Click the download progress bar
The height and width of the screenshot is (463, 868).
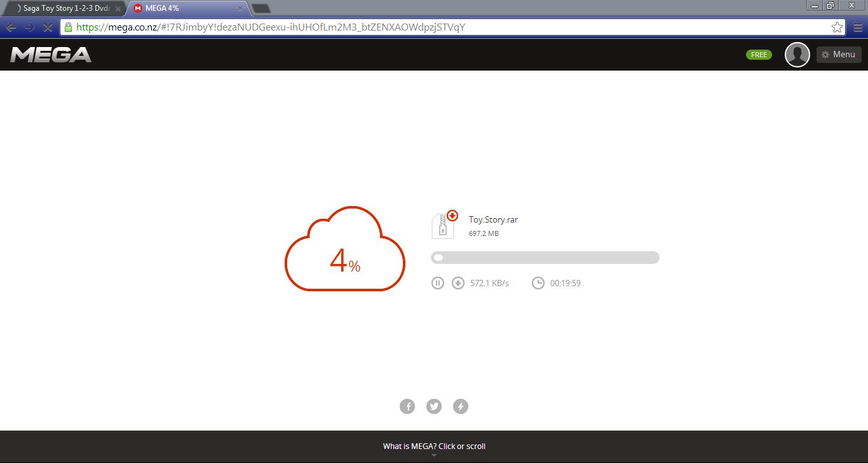545,258
